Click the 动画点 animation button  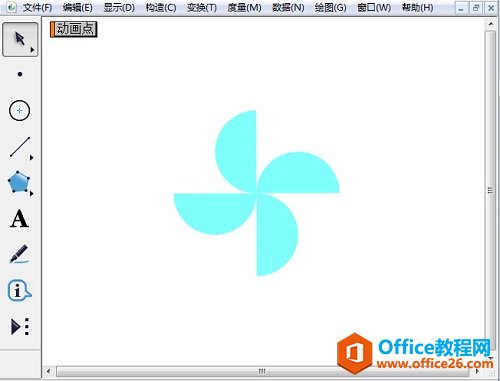[74, 29]
